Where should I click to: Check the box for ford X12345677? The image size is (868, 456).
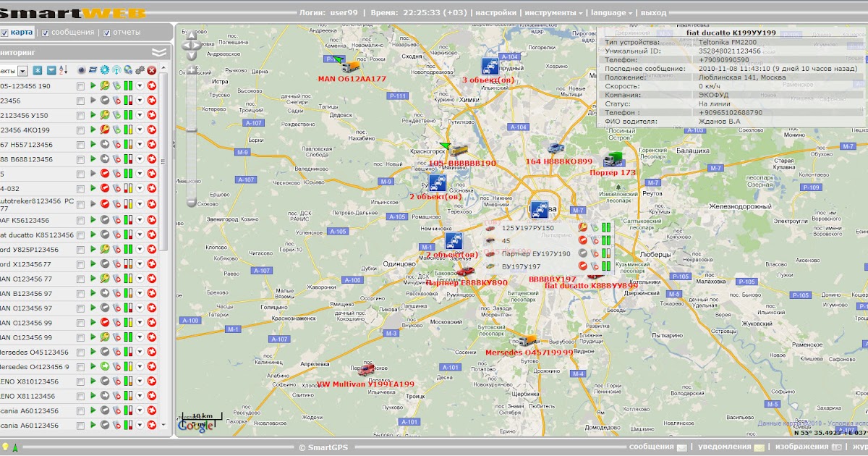click(x=80, y=265)
